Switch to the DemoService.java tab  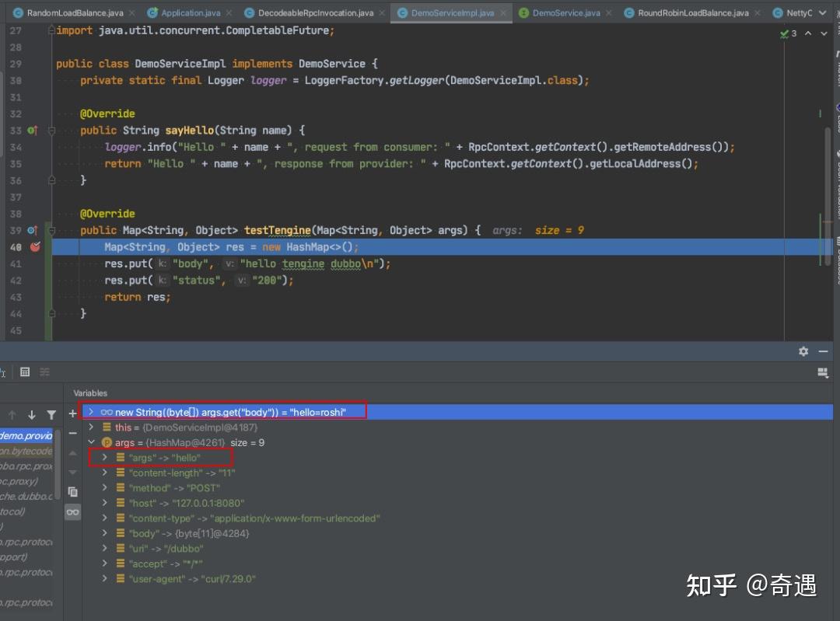coord(566,12)
